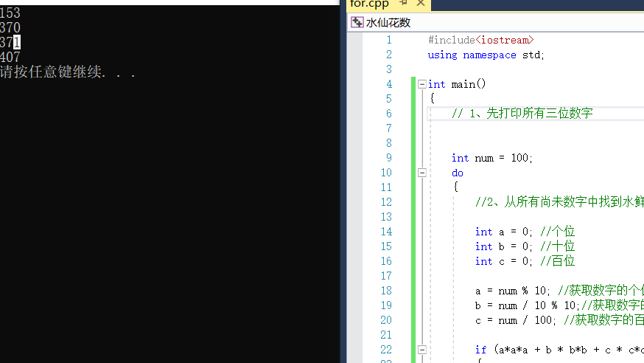Click the a = num % 10 statement
The image size is (644, 363).
point(512,291)
